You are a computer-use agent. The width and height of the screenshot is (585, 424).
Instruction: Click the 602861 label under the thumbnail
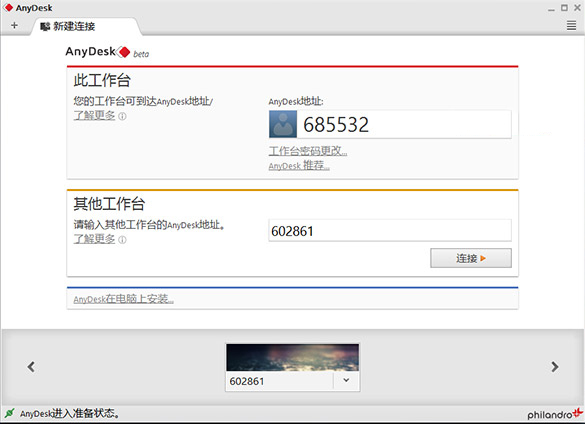[247, 381]
